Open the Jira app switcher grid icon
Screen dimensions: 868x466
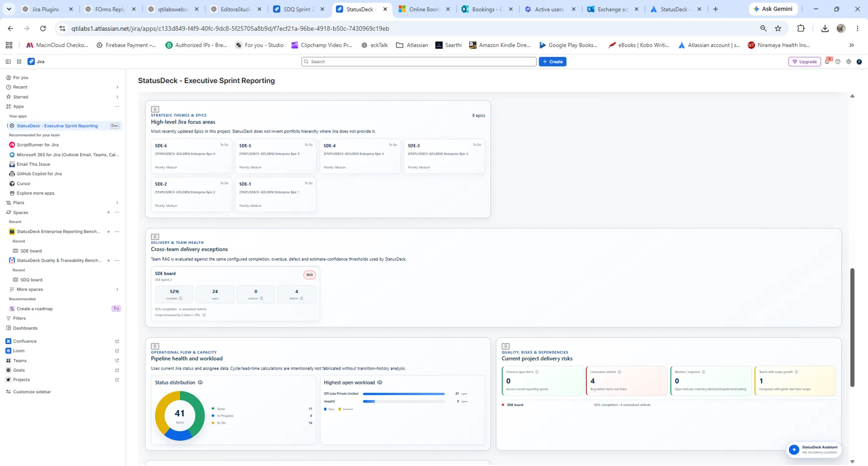(19, 62)
